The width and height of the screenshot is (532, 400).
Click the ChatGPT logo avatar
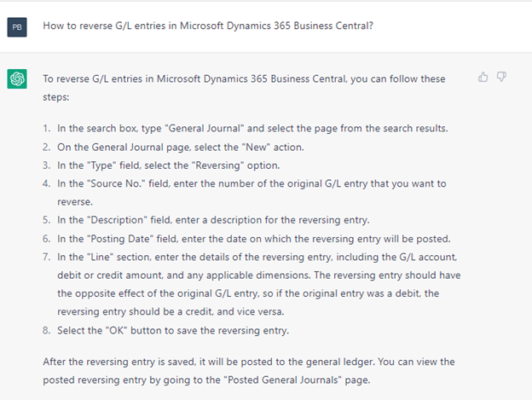coord(17,78)
